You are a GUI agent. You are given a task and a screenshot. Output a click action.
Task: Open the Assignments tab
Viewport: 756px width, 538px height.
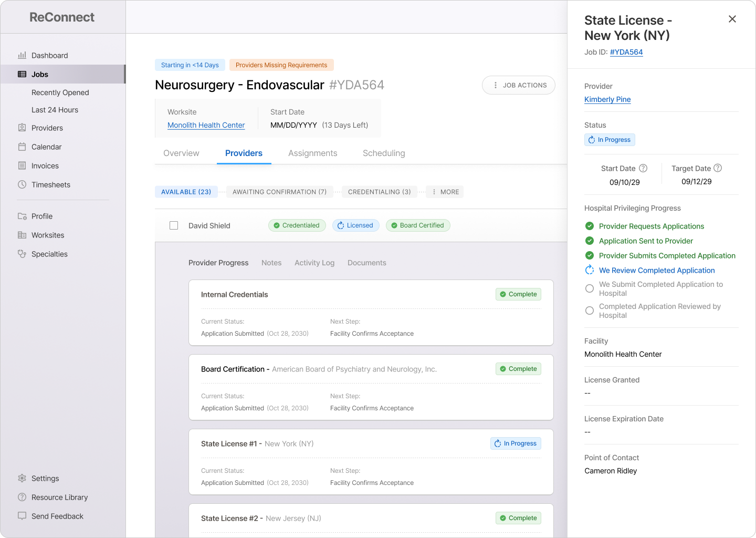tap(313, 153)
